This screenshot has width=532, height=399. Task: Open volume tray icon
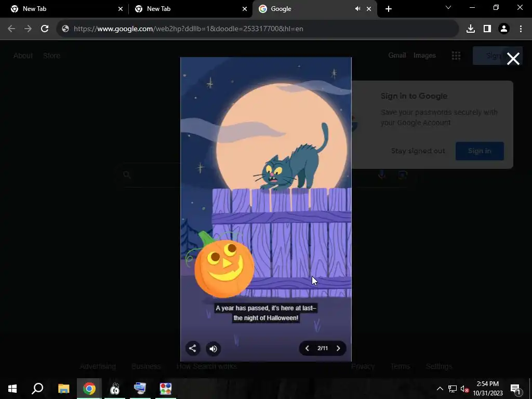click(x=464, y=389)
